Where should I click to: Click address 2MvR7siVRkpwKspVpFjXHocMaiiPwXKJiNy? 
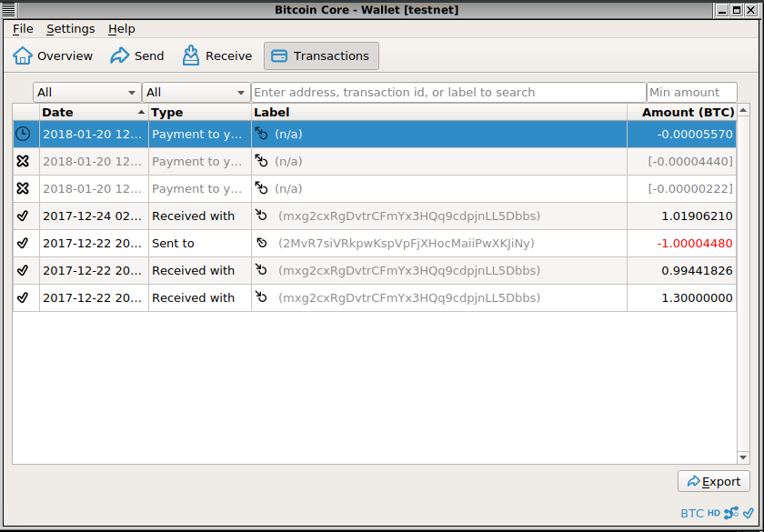pos(407,243)
